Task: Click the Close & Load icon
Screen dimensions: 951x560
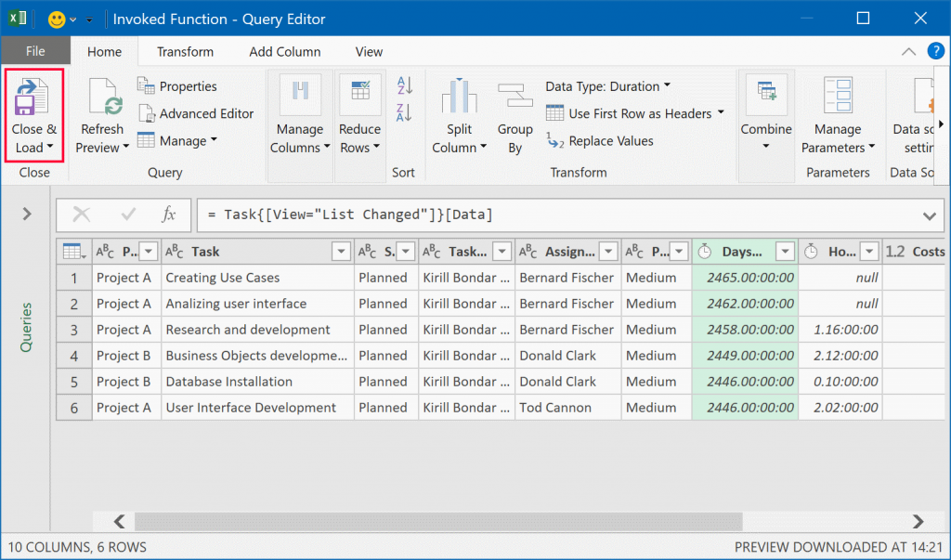Action: 31,98
